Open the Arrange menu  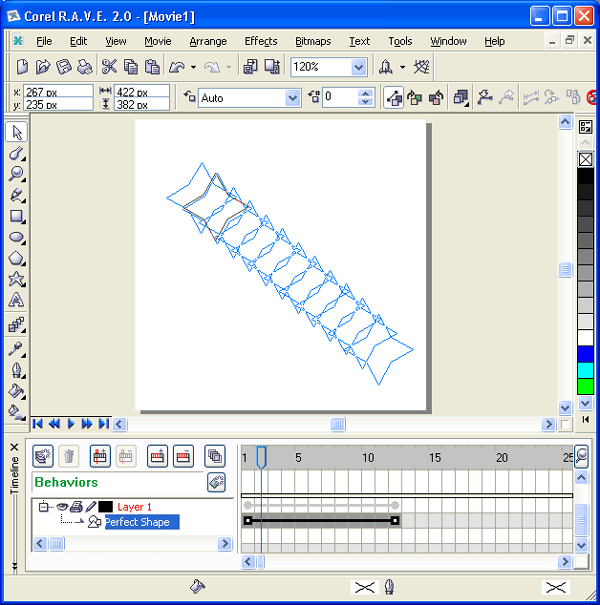click(208, 41)
